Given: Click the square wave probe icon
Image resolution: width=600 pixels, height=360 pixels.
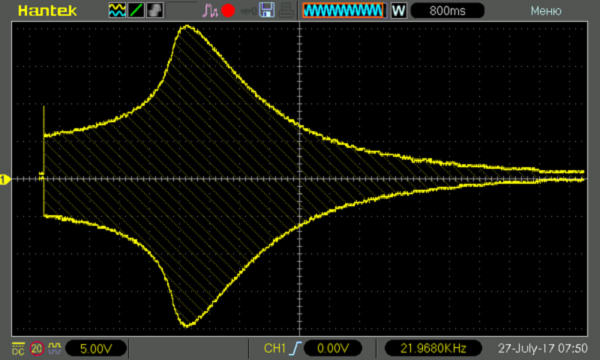Looking at the screenshot, I should tap(55, 348).
